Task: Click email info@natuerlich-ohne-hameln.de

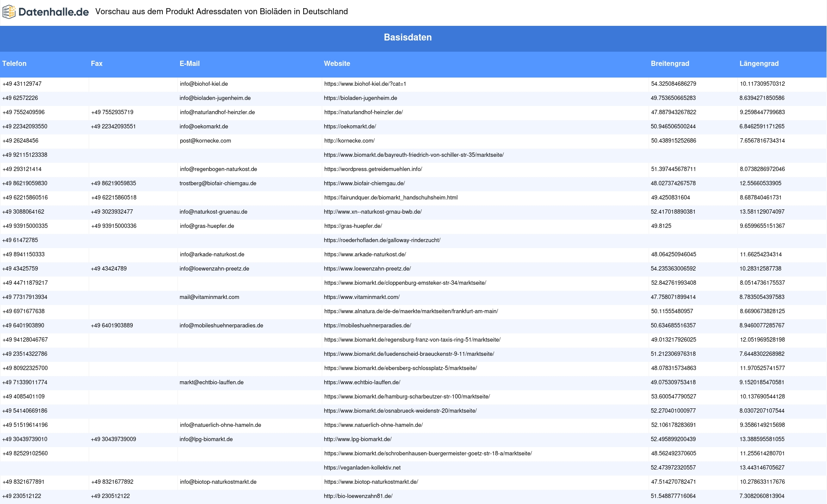Action: click(x=221, y=425)
